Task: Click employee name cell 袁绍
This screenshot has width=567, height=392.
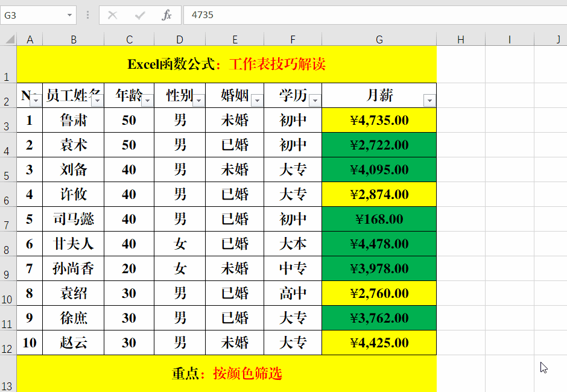Action: click(74, 293)
